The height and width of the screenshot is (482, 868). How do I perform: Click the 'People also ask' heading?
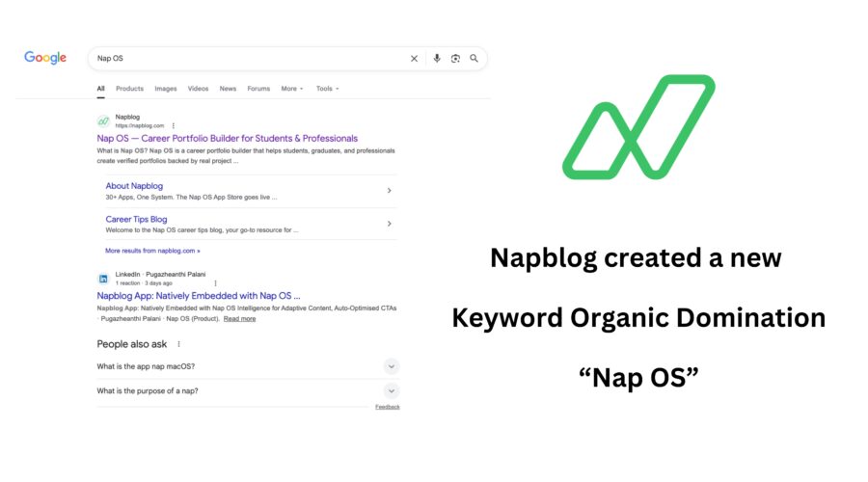[x=132, y=344]
